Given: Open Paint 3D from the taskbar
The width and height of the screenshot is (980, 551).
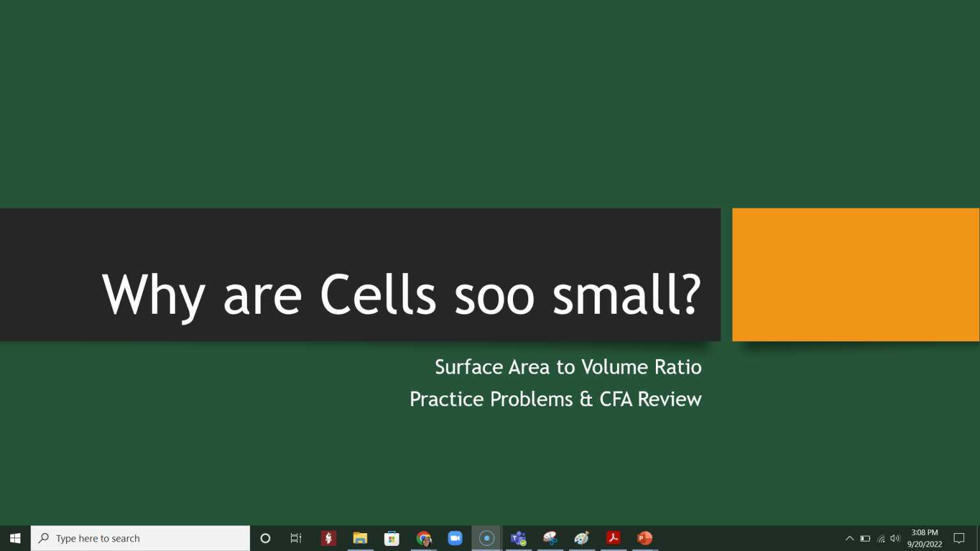Looking at the screenshot, I should pyautogui.click(x=581, y=538).
